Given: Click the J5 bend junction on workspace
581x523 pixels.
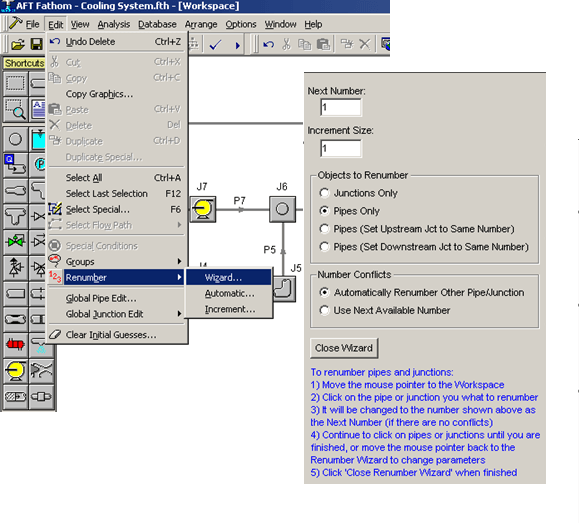Looking at the screenshot, I should point(284,289).
